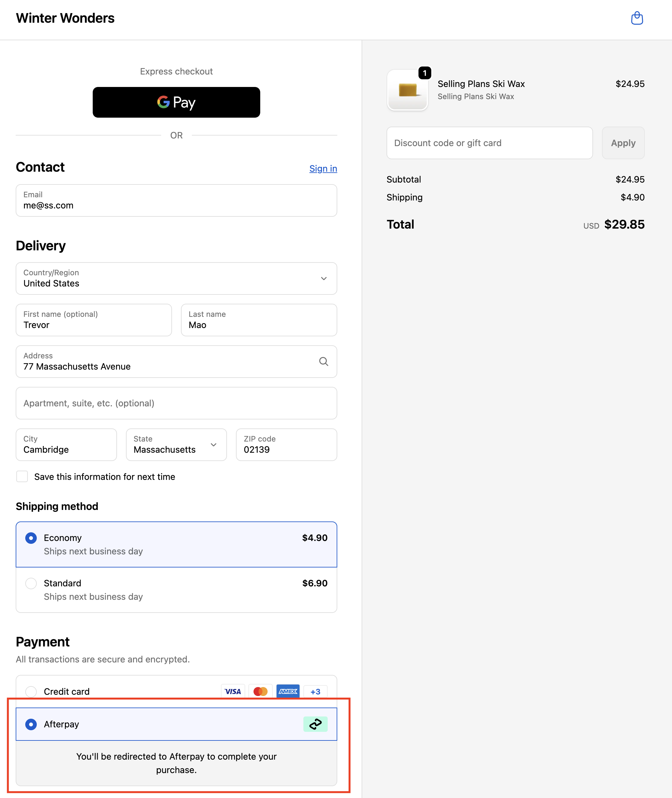
Task: Click the Afterpay logo icon
Action: pyautogui.click(x=316, y=724)
